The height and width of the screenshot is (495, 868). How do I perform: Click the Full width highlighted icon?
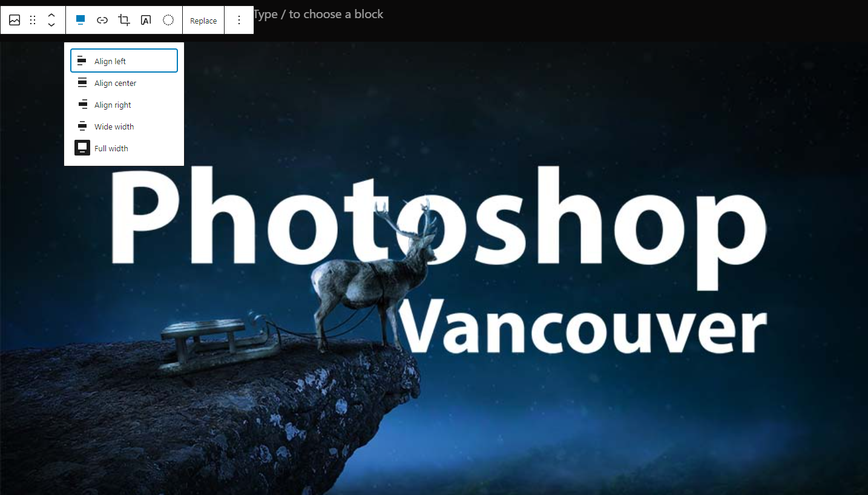click(x=82, y=148)
